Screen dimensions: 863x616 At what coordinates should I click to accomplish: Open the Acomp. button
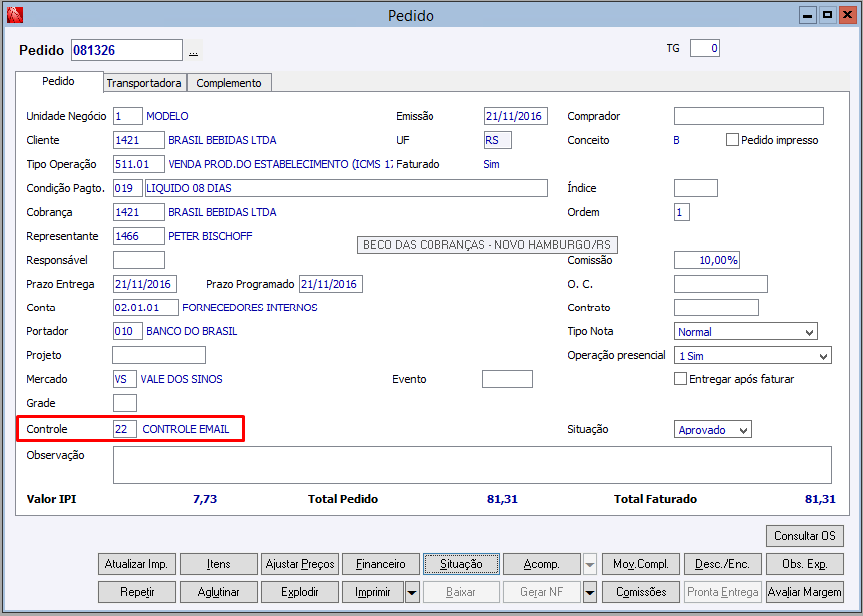click(x=542, y=564)
